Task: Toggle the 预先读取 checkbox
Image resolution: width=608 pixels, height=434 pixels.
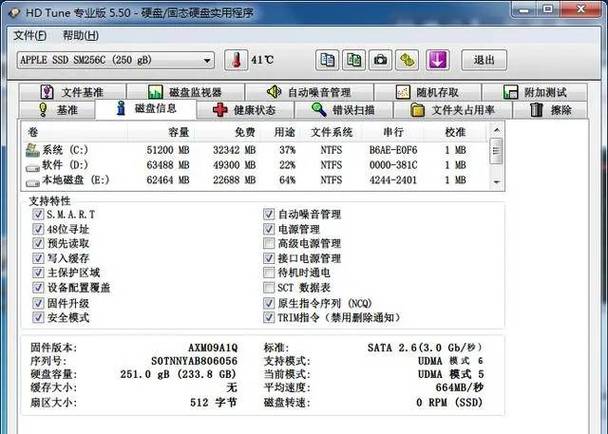Action: [x=38, y=244]
